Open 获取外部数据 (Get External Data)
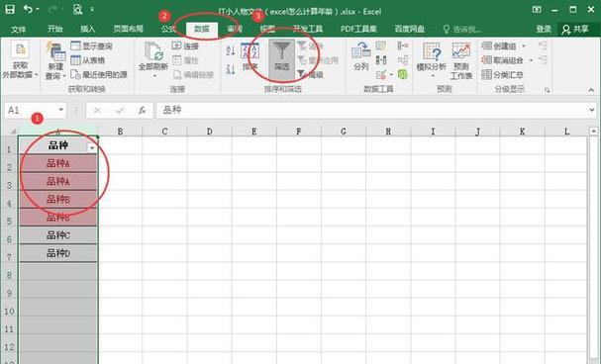This screenshot has width=601, height=364. (x=20, y=60)
